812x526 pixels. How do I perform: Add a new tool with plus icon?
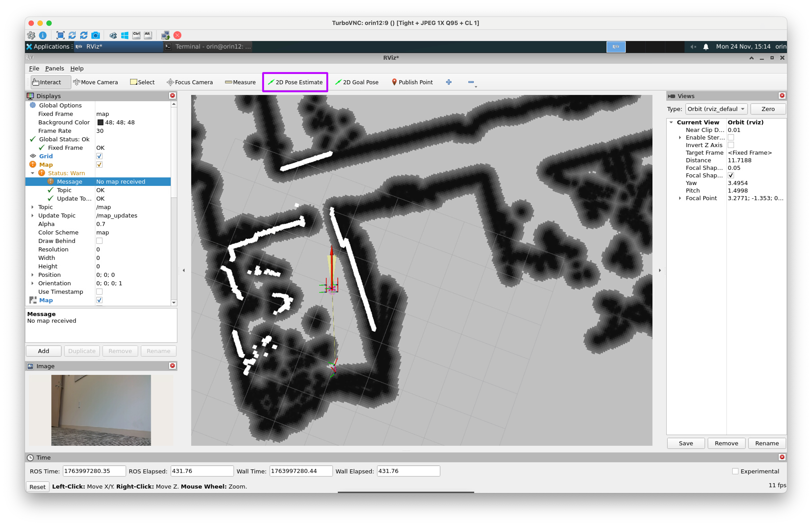449,82
